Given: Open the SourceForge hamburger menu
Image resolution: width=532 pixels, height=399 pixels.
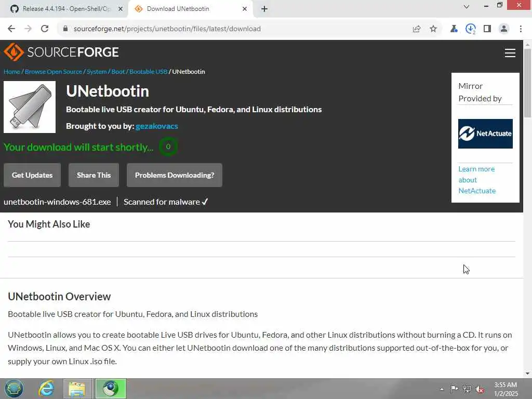Looking at the screenshot, I should coord(510,53).
